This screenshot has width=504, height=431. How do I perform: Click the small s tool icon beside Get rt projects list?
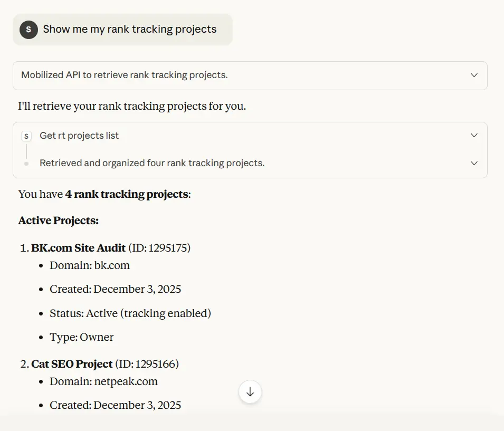26,136
